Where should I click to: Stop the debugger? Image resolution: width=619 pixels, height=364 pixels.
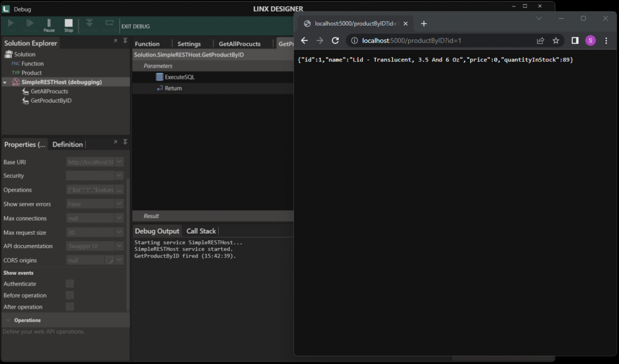coord(69,25)
